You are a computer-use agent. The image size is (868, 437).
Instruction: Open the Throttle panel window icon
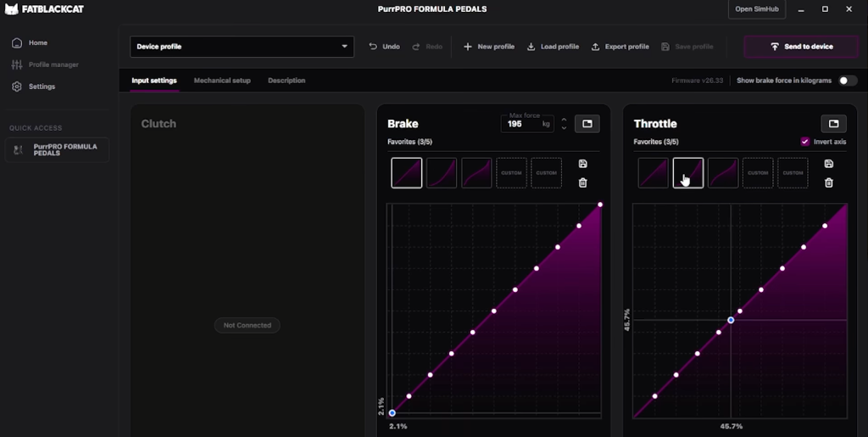click(833, 124)
